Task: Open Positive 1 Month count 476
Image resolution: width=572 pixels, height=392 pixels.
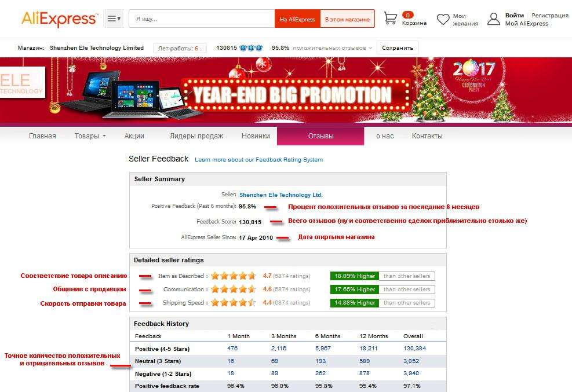Action: pos(232,348)
